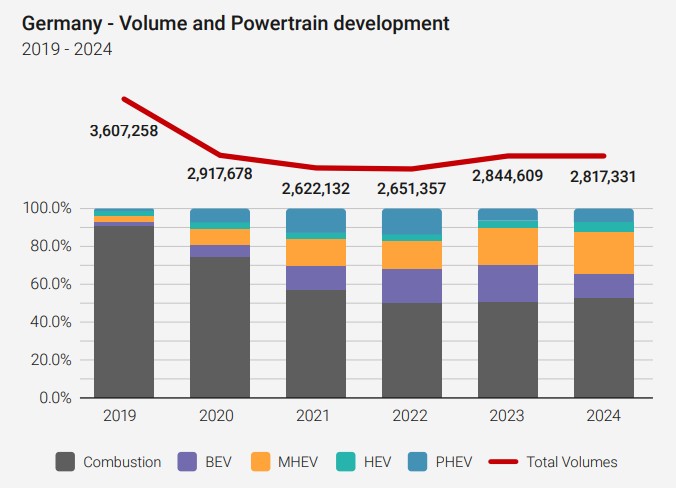Click the 2021 x-axis label

click(x=316, y=415)
